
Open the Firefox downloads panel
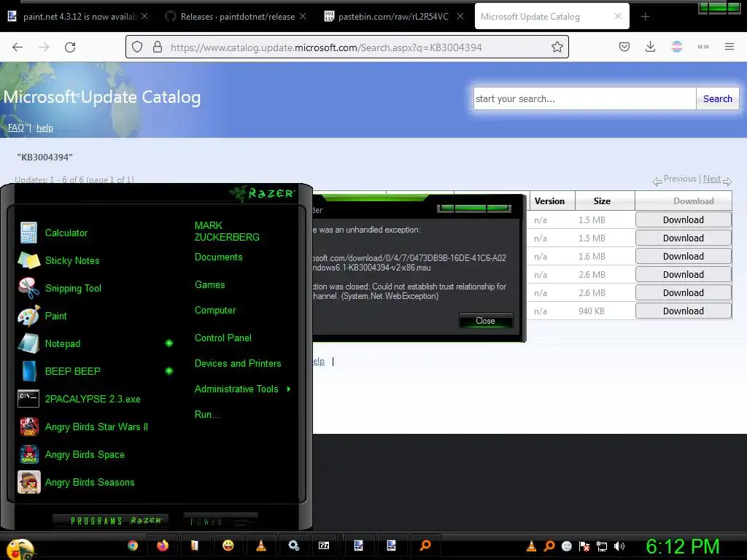(x=650, y=47)
